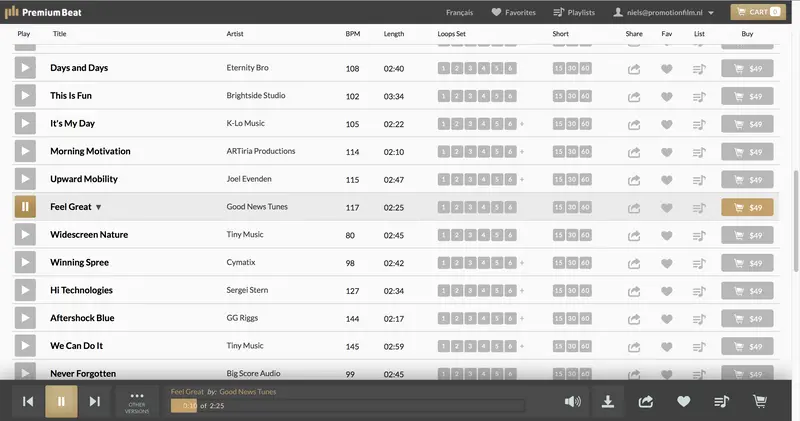Play the track We Can Do It
Image resolution: width=800 pixels, height=421 pixels.
(25, 346)
